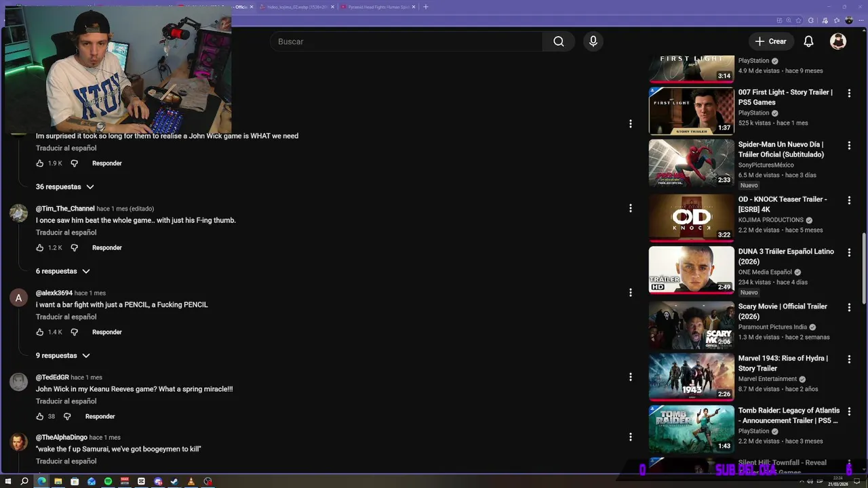
Task: Reply to alexk3694's comment
Action: pyautogui.click(x=107, y=332)
